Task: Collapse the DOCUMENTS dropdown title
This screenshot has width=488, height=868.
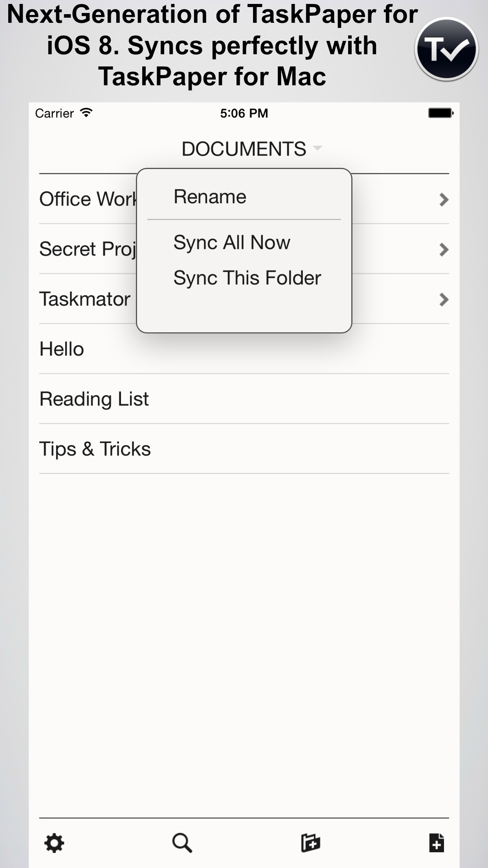Action: tap(251, 149)
